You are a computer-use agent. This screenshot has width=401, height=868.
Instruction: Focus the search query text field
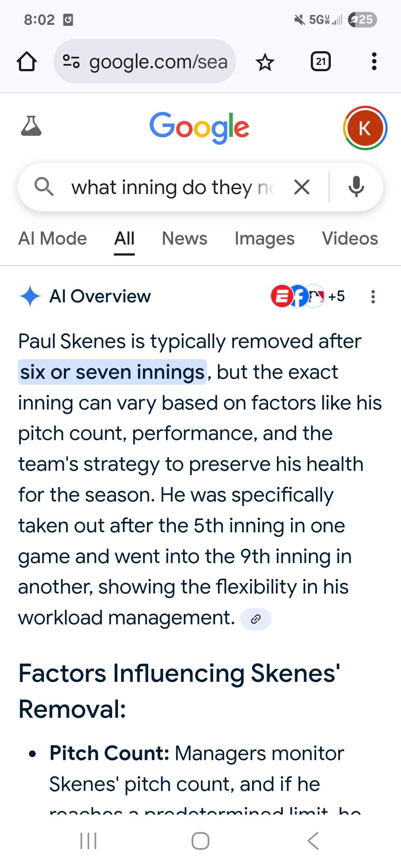[x=173, y=187]
